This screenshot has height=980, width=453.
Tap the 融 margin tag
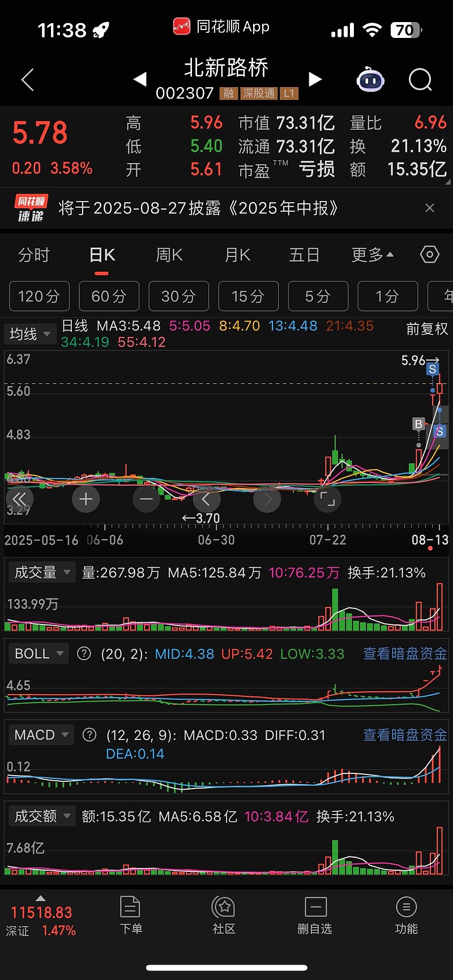[229, 93]
